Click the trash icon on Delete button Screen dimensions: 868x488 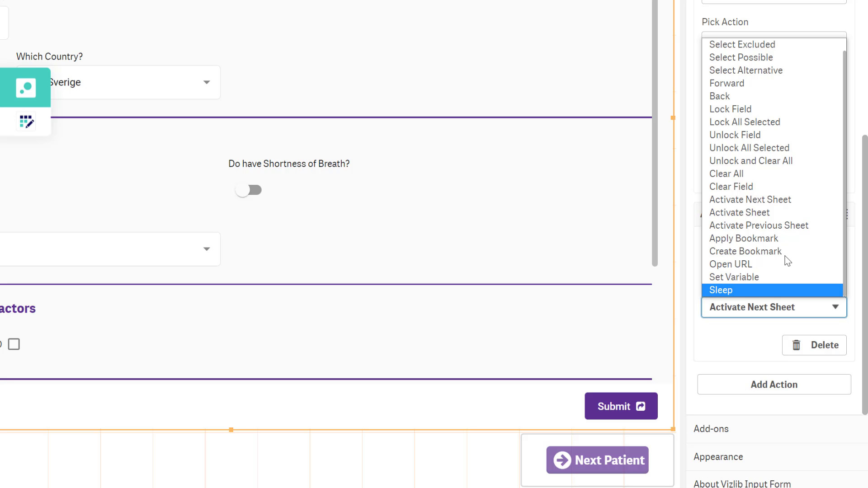click(796, 345)
